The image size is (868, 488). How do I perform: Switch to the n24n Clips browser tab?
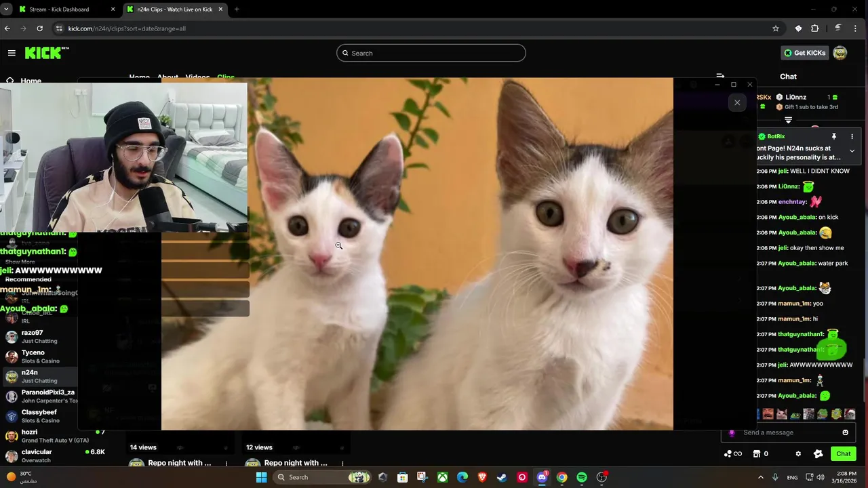point(174,9)
